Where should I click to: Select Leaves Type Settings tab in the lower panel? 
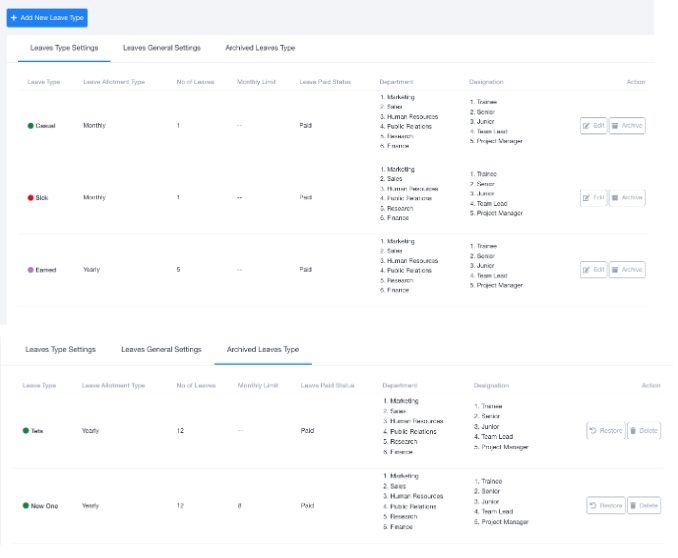pyautogui.click(x=61, y=350)
